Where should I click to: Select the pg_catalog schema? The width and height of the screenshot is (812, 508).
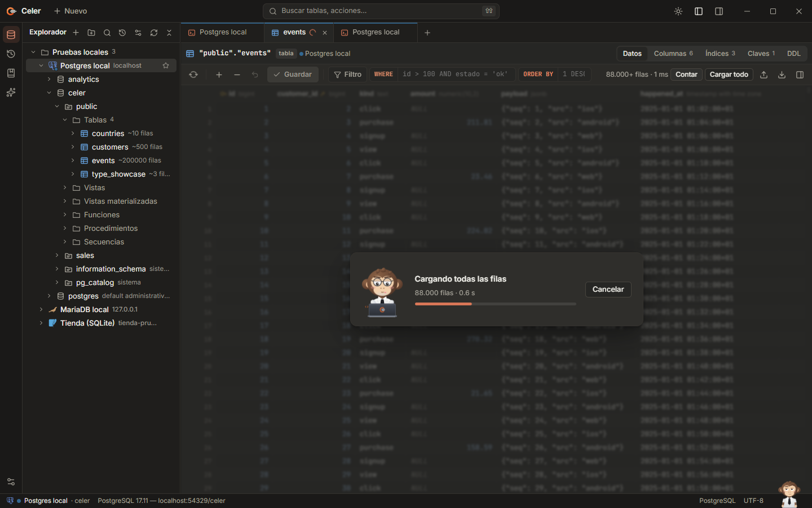(x=95, y=282)
